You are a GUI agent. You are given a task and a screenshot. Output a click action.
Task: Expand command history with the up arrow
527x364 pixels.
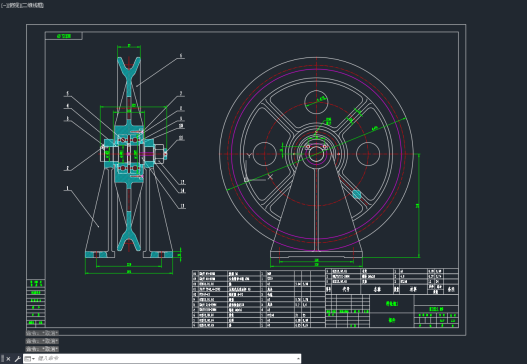[x=298, y=359]
